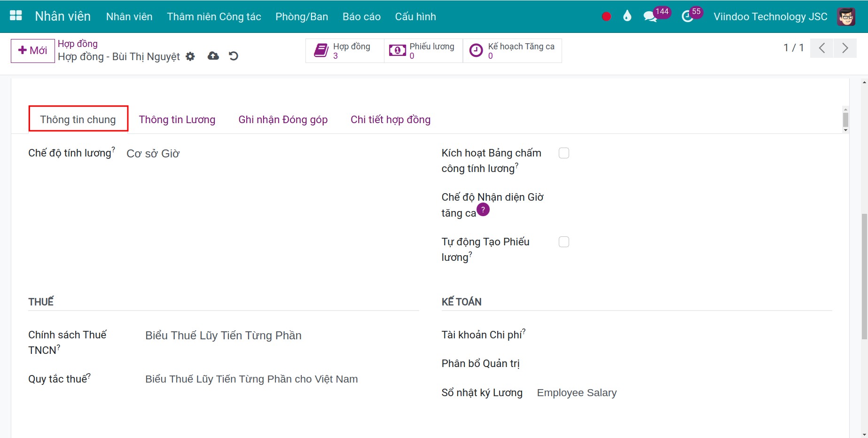The height and width of the screenshot is (438, 868).
Task: Open the Phiếu lương money smart button
Action: 423,51
